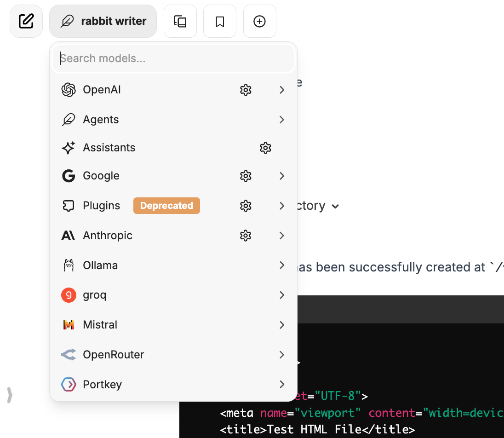Expand the Plugins submenu chevron
This screenshot has height=438, width=504.
(x=282, y=206)
